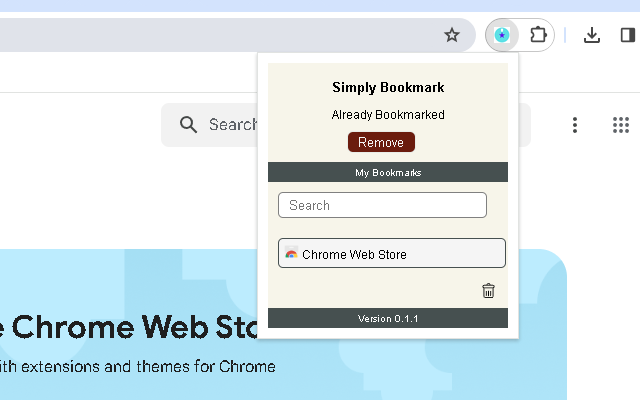640x400 pixels.
Task: Click the My Bookmarks header bar
Action: pos(388,172)
